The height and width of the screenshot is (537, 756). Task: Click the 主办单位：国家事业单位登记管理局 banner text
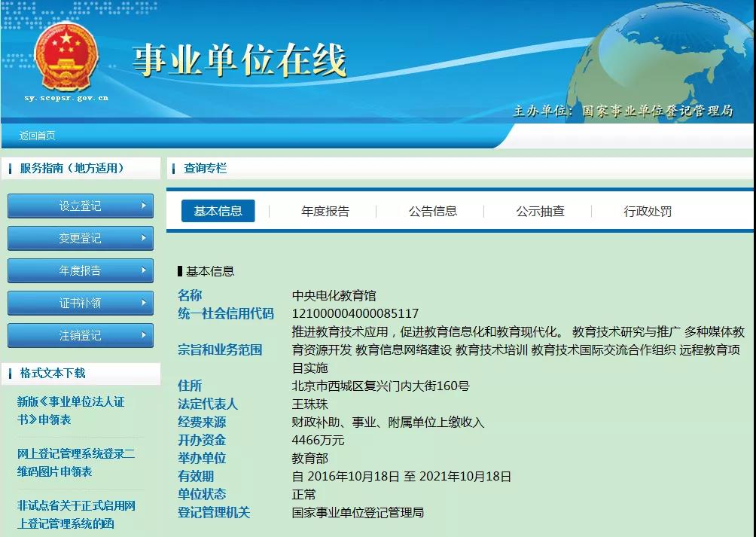coord(623,111)
